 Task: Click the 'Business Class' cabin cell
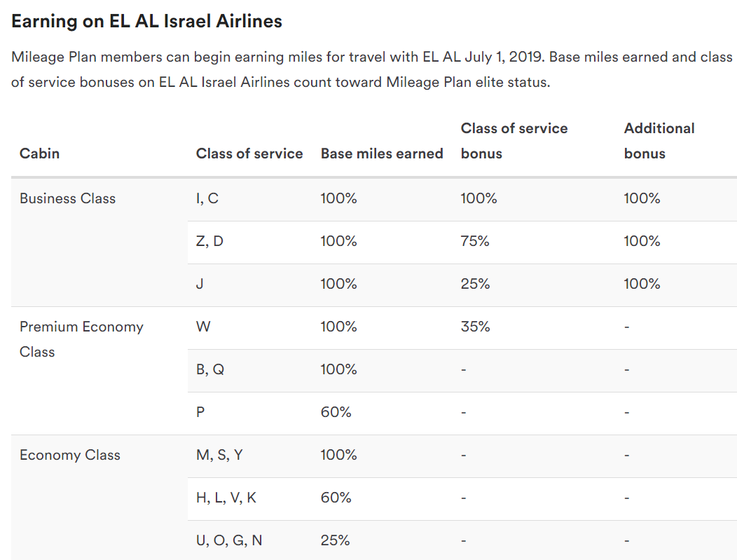tap(68, 198)
